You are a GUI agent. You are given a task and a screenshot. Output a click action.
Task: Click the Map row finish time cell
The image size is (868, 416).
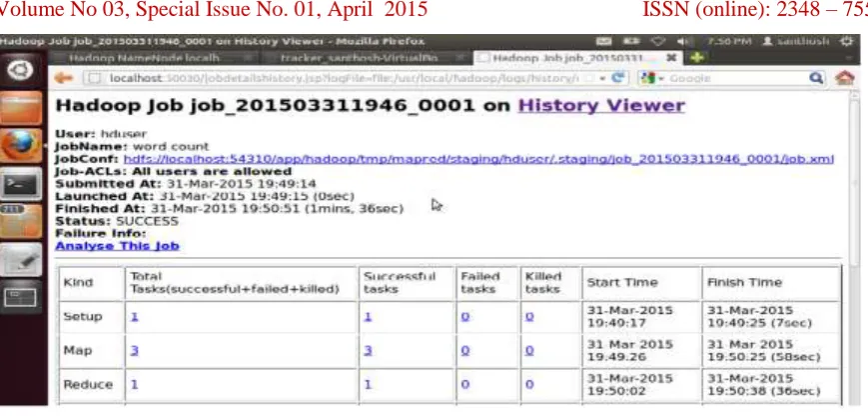point(770,351)
